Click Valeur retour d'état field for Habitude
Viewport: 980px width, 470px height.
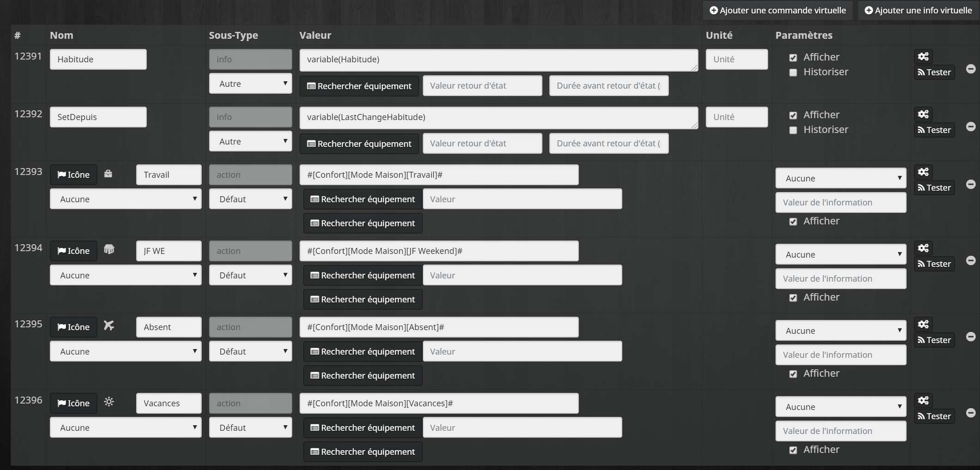click(482, 85)
